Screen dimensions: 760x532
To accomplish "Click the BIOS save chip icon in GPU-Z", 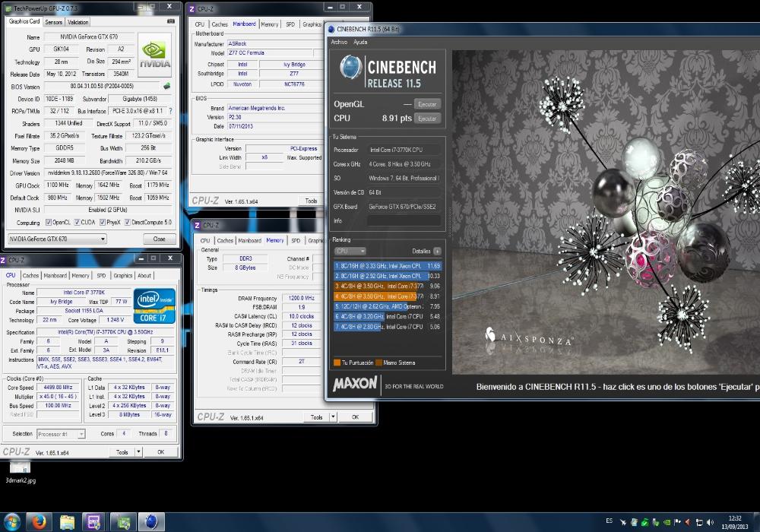I will point(166,86).
